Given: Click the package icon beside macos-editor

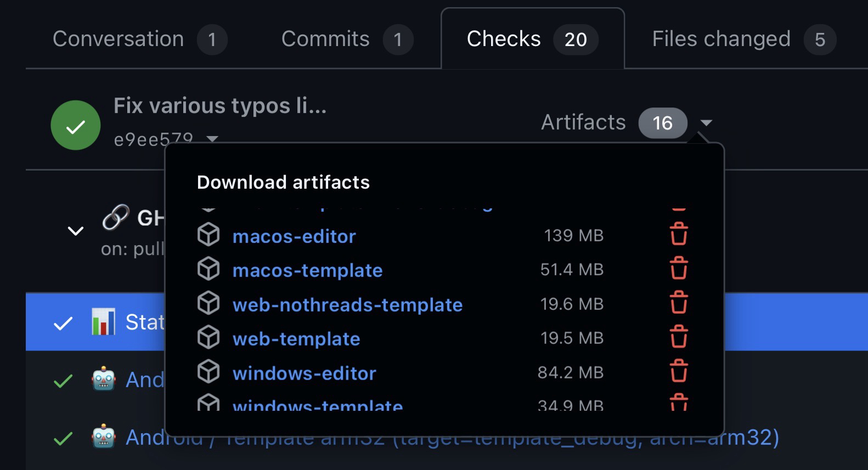Looking at the screenshot, I should click(x=208, y=235).
